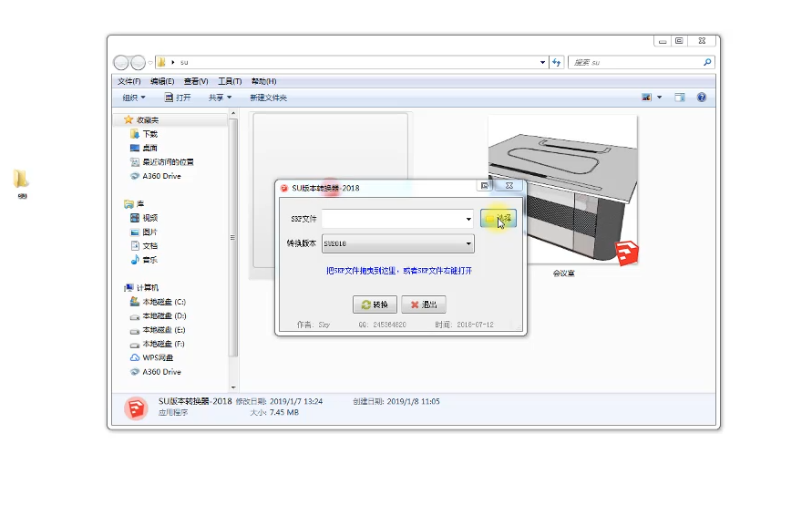
Task: Open the File (F) menu in Explorer
Action: [x=128, y=81]
